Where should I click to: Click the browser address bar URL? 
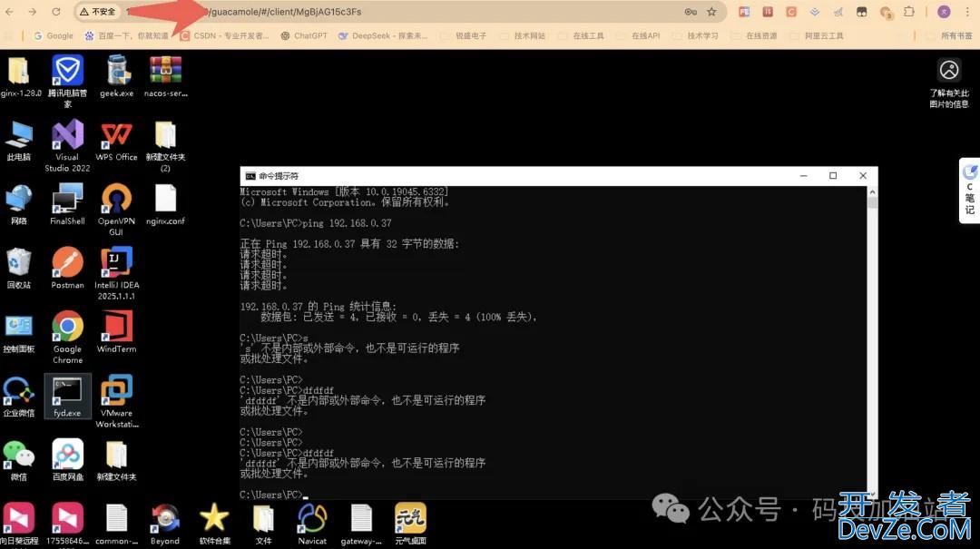(363, 12)
